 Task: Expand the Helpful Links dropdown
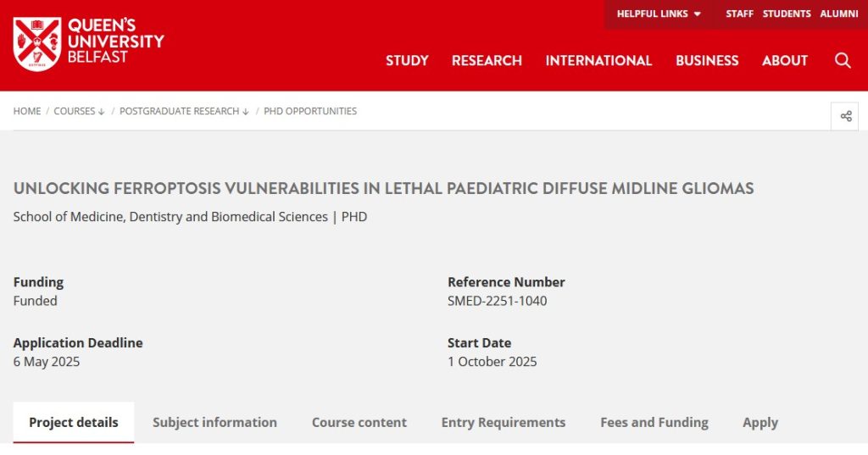659,14
